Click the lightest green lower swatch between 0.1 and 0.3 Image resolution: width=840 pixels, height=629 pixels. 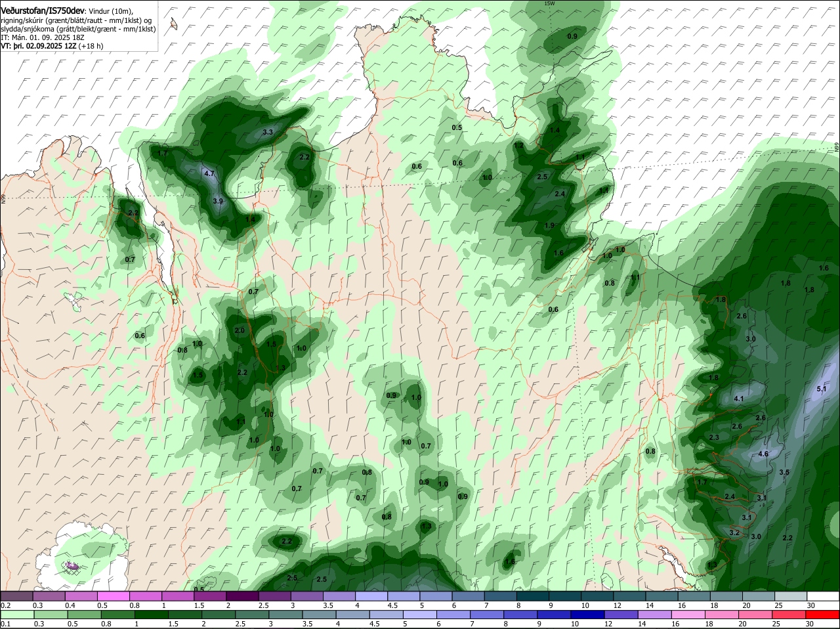tap(17, 615)
